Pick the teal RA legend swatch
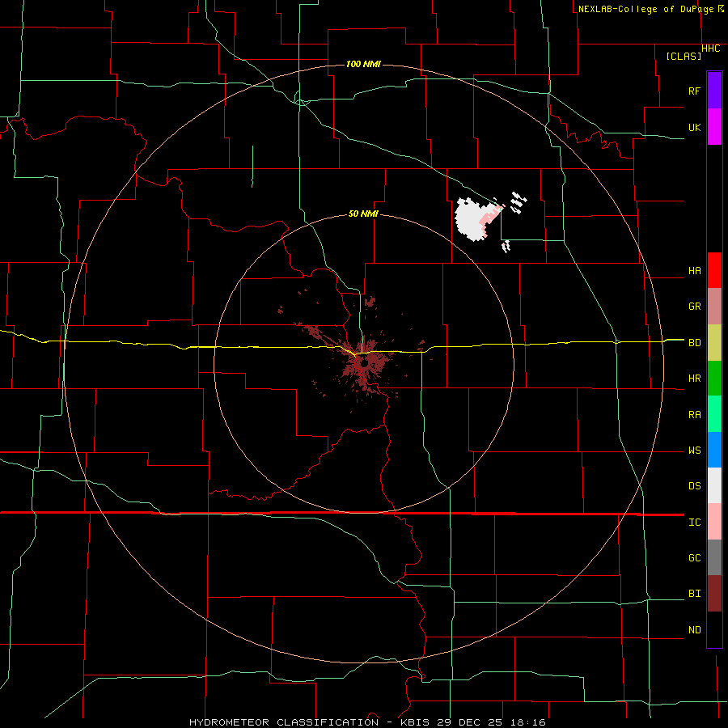This screenshot has height=728, width=728. pyautogui.click(x=714, y=414)
